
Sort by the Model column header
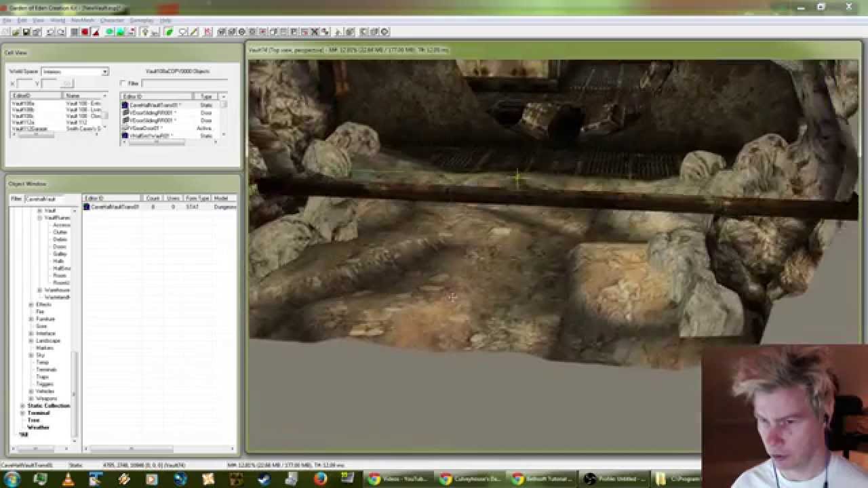pyautogui.click(x=224, y=198)
